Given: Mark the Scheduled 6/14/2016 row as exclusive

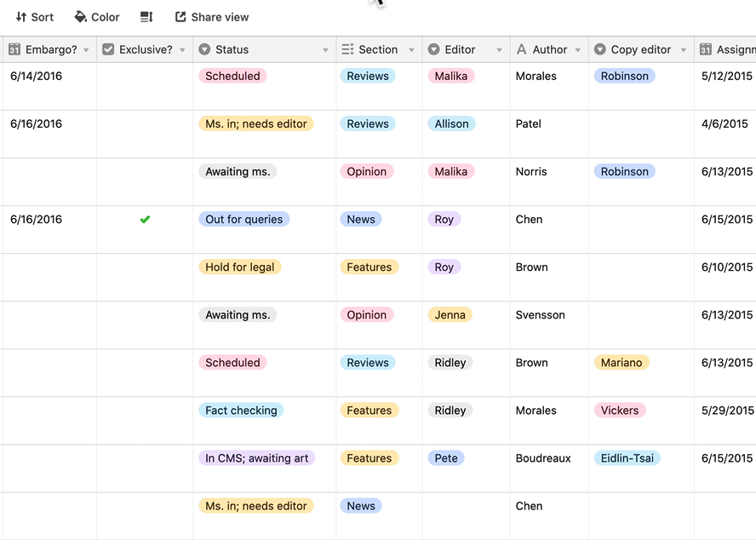Looking at the screenshot, I should pos(145,76).
